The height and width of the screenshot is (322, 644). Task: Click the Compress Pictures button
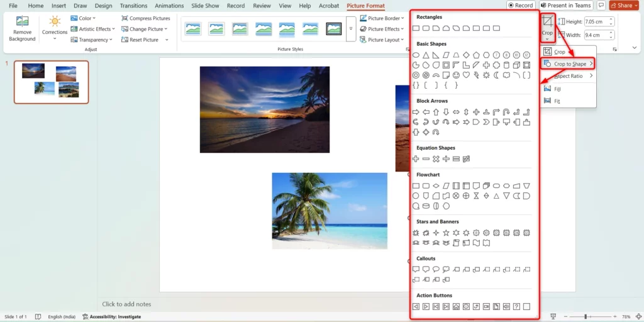point(145,18)
